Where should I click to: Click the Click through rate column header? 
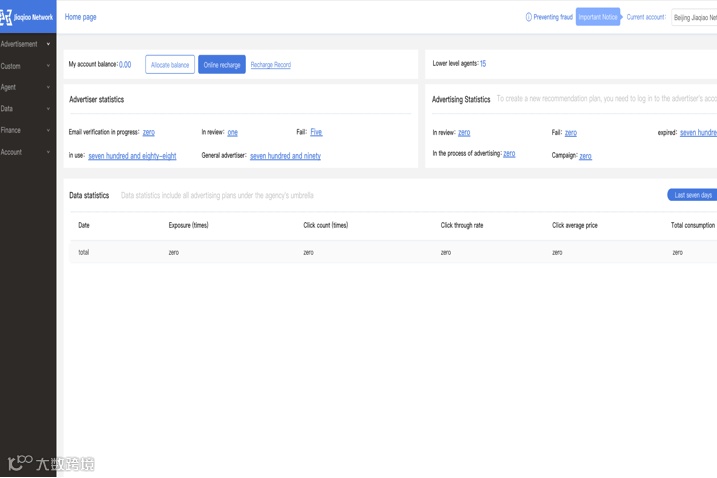pyautogui.click(x=462, y=225)
